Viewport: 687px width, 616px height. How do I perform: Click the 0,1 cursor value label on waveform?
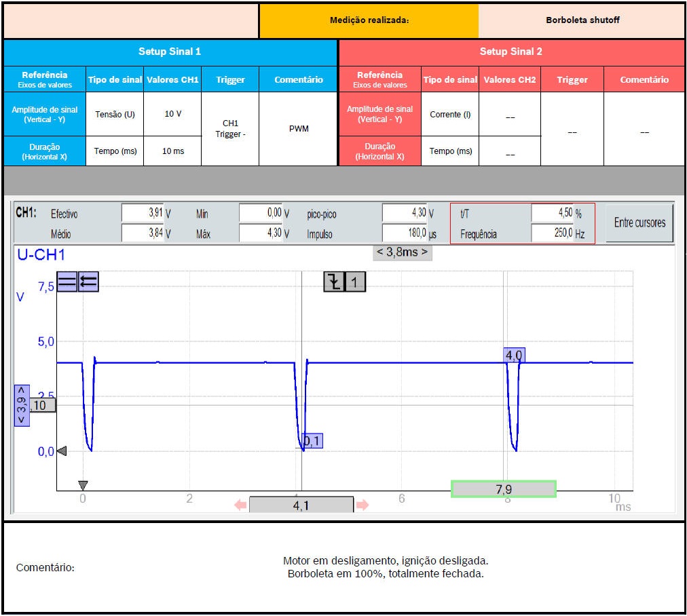pyautogui.click(x=312, y=441)
